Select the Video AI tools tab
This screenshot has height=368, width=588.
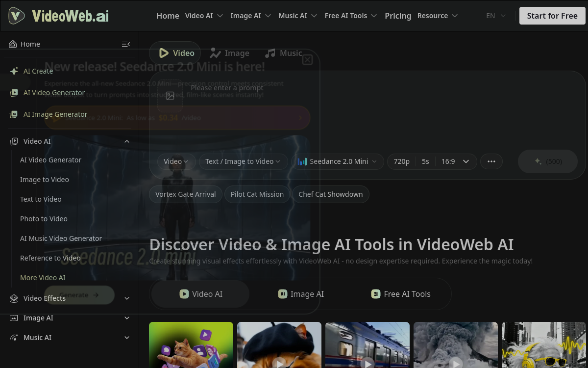(200, 294)
